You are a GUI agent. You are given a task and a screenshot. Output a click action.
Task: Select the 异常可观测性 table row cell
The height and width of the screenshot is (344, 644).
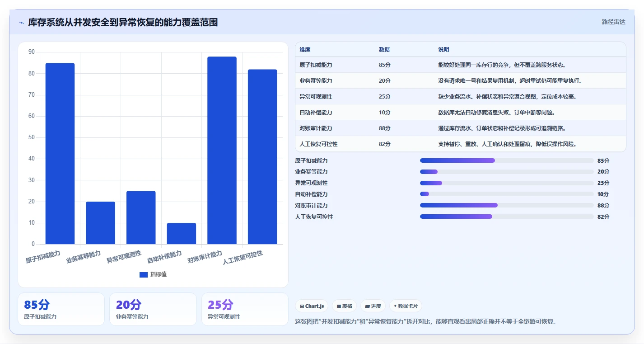pos(316,97)
